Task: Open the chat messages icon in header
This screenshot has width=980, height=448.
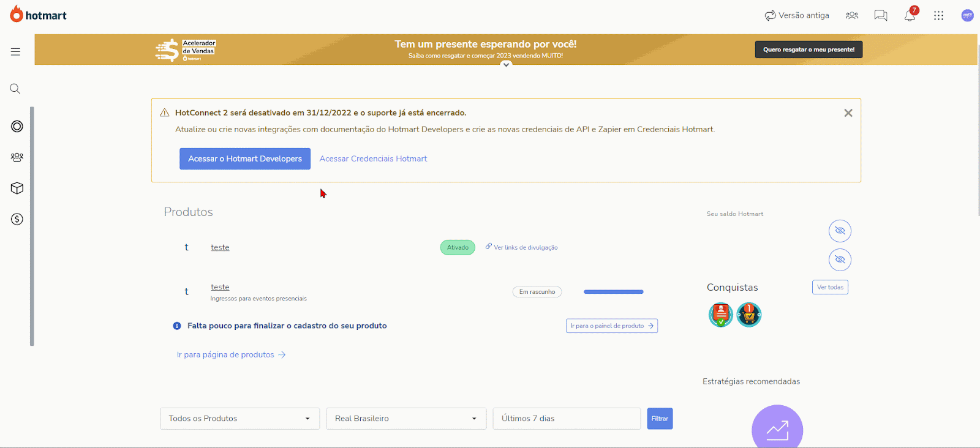Action: pos(881,15)
